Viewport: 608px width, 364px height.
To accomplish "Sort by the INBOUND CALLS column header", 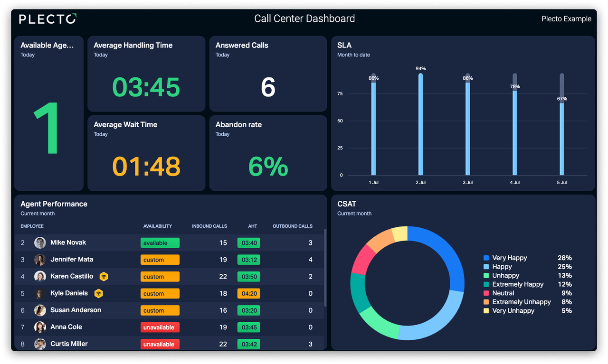I will (209, 226).
